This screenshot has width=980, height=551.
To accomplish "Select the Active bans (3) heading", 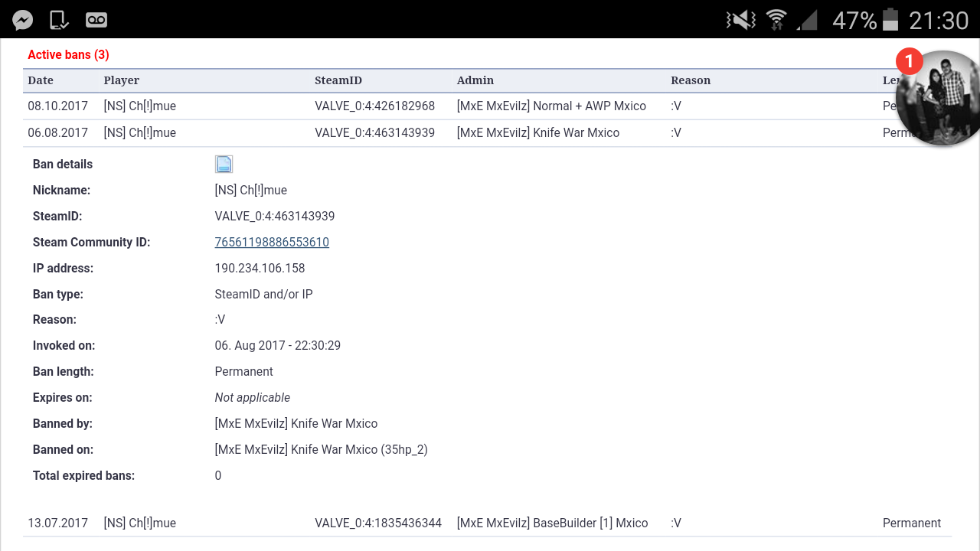I will click(68, 55).
